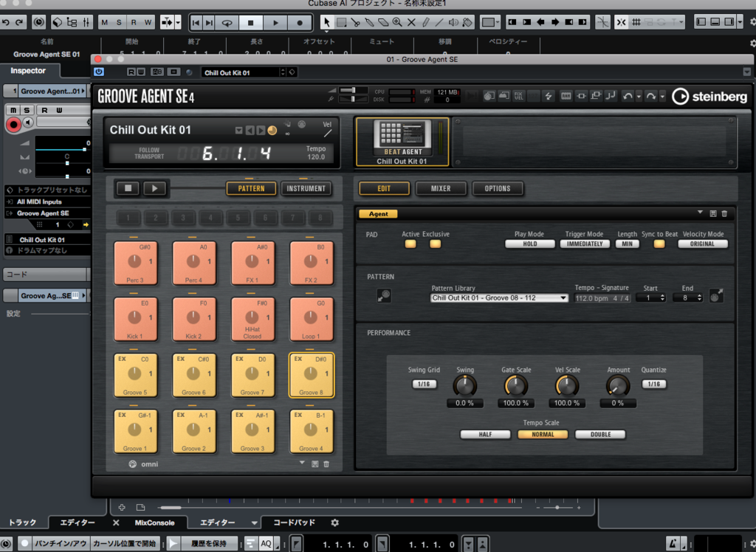Open the Cubase toolbar settings gear

point(752,22)
